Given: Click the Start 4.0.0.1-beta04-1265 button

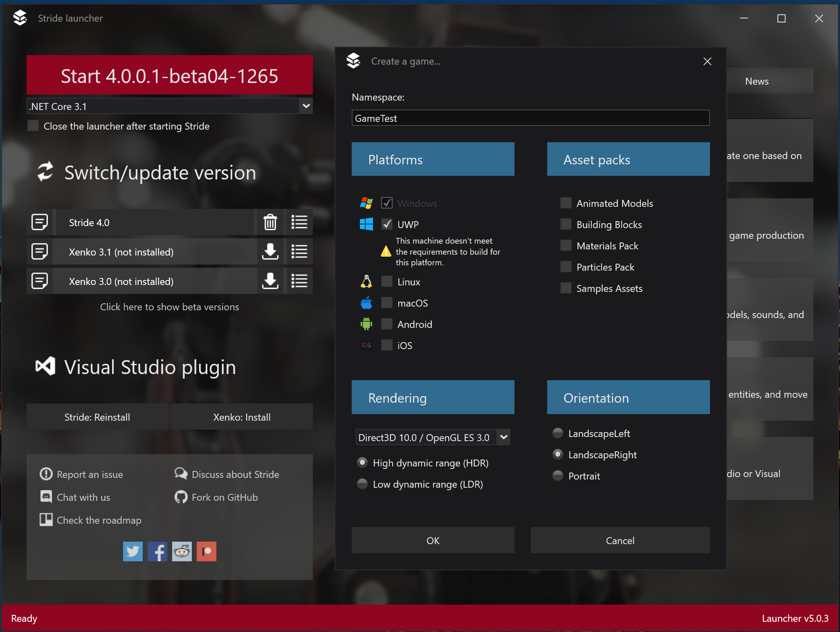Looking at the screenshot, I should pyautogui.click(x=169, y=75).
